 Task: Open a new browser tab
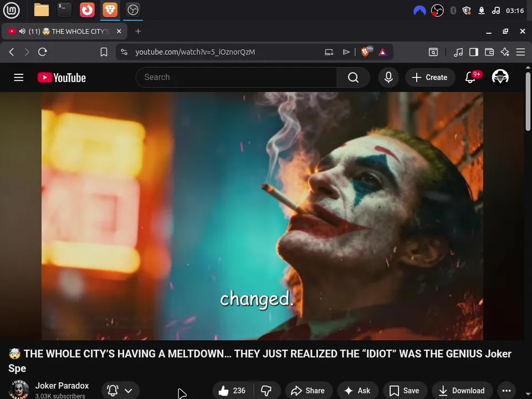click(138, 31)
